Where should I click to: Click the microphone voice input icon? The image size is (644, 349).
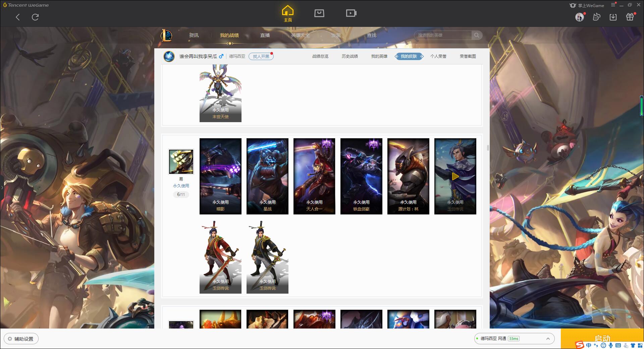(611, 345)
